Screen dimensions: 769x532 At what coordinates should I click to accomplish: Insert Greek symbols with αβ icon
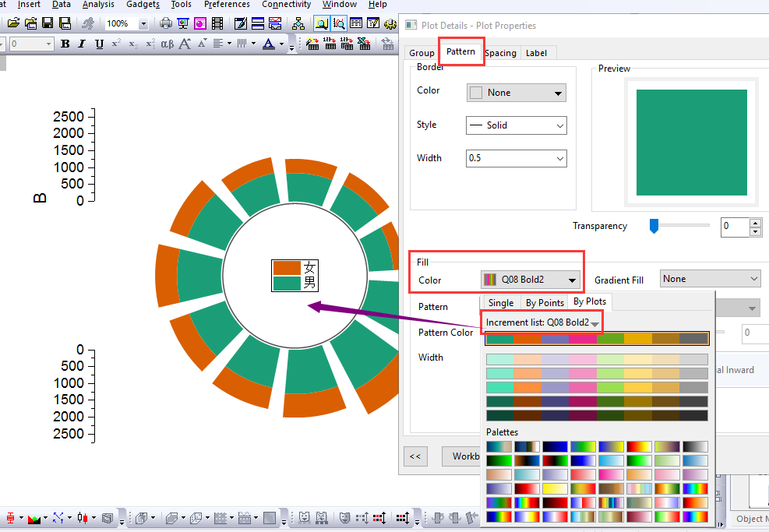tap(168, 44)
